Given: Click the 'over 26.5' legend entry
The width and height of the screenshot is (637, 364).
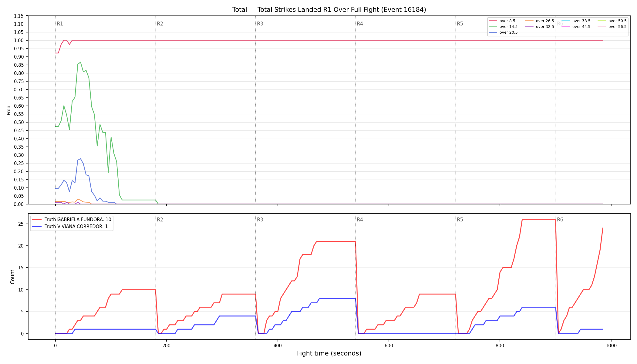Looking at the screenshot, I should click(x=540, y=21).
